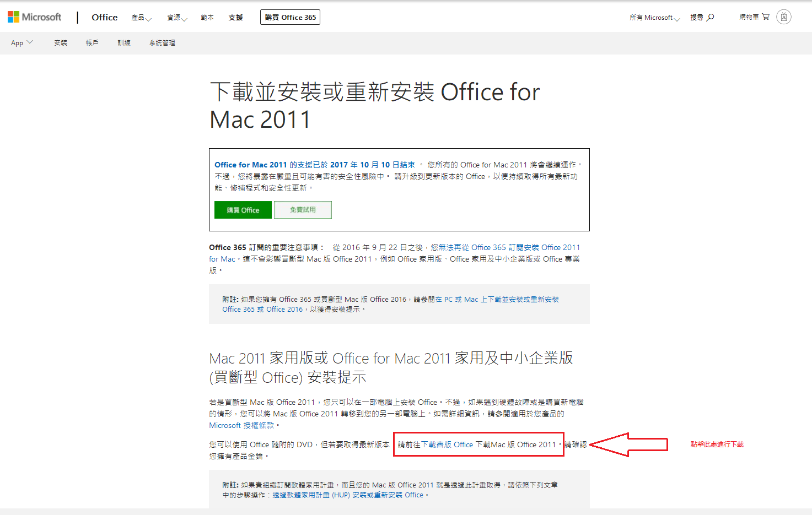This screenshot has height=515, width=812.
Task: Expand the 資源 dropdown menu
Action: coord(177,18)
